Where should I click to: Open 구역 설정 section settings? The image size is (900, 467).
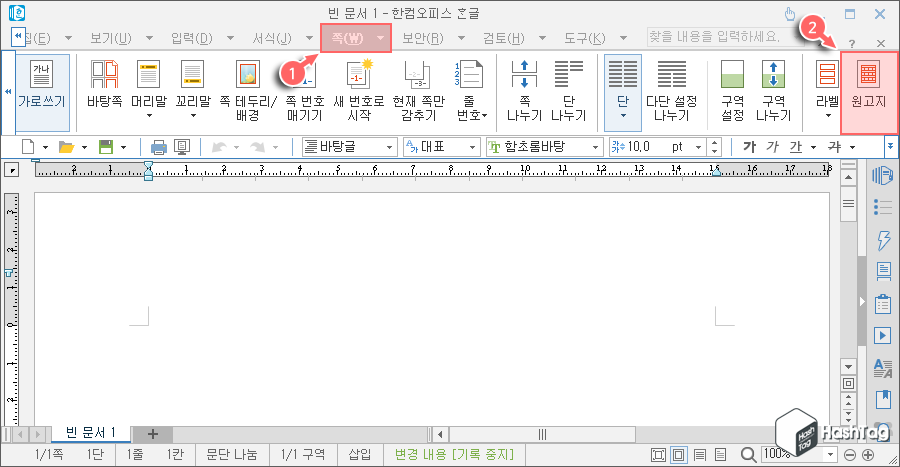pyautogui.click(x=732, y=90)
